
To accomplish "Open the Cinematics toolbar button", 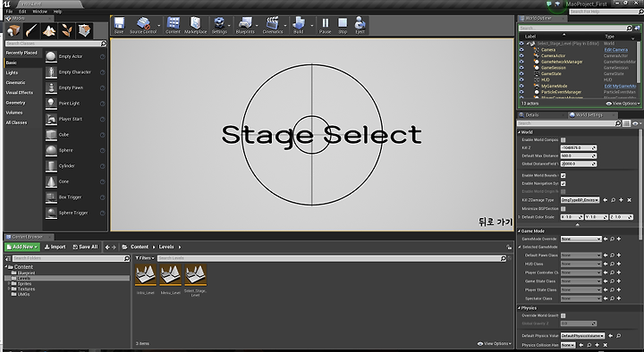I will [273, 25].
